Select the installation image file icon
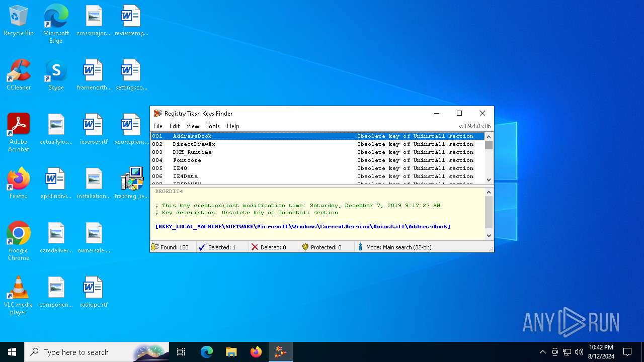 click(x=94, y=184)
